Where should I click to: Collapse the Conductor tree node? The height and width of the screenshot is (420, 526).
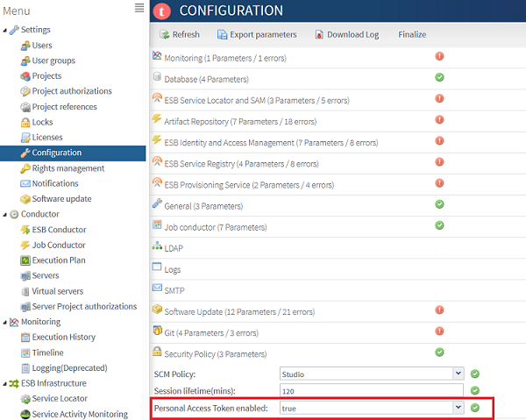click(x=4, y=214)
